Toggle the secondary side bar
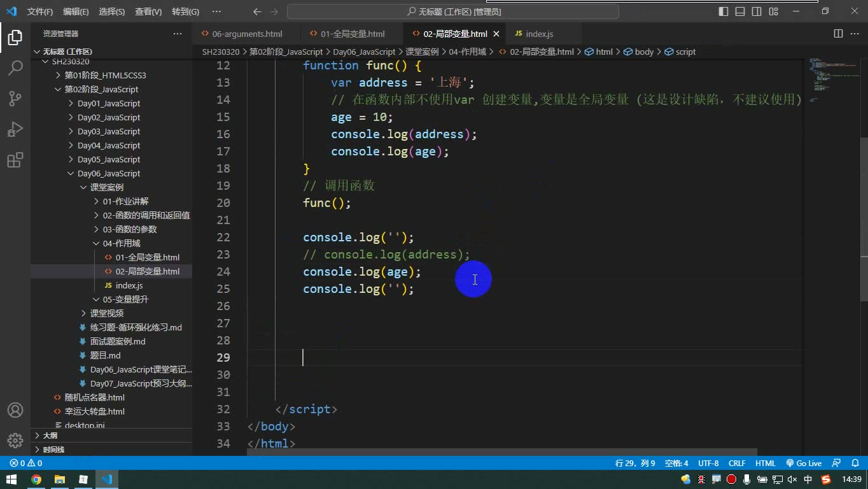 point(757,11)
